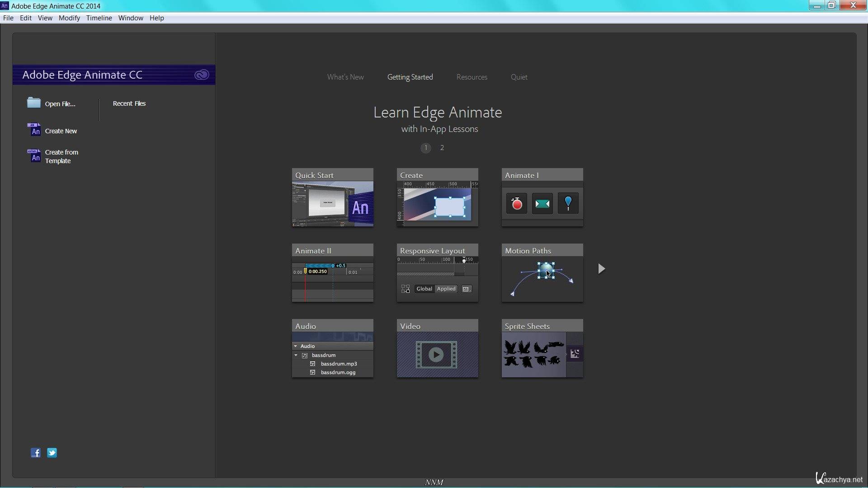Click the sprite icon beside bird silhouettes
The height and width of the screenshot is (488, 868).
pos(575,353)
